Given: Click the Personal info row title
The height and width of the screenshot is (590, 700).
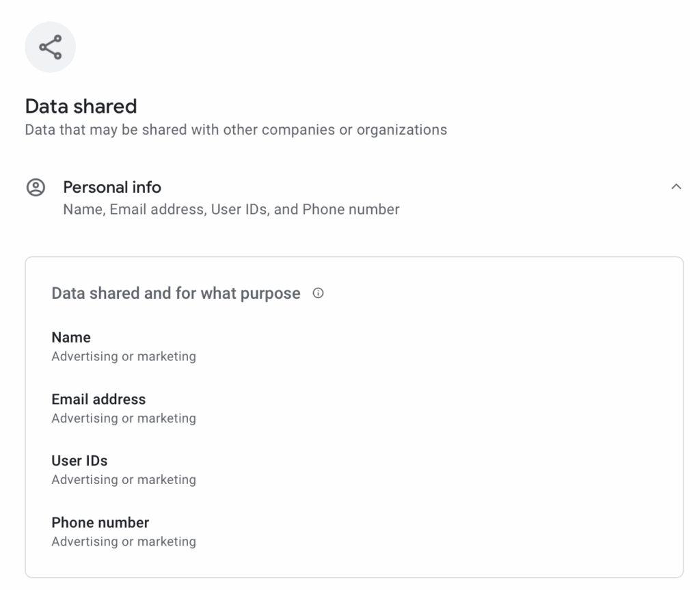Looking at the screenshot, I should (x=112, y=187).
